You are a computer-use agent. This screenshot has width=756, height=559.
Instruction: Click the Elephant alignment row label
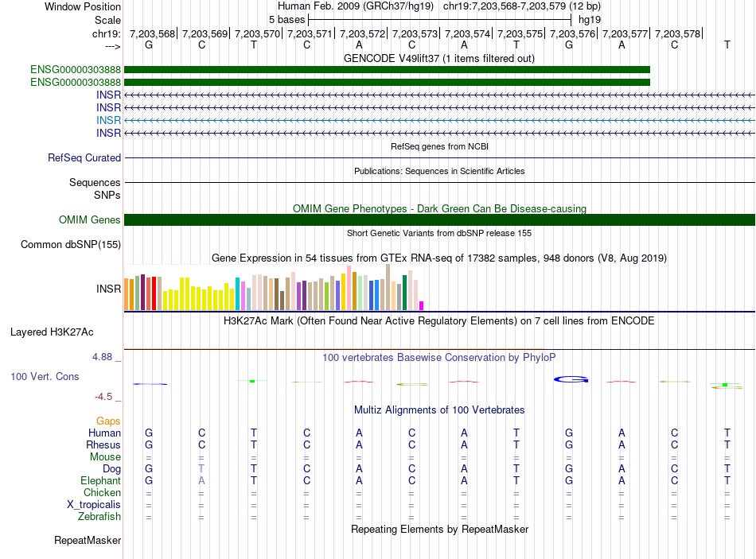[101, 480]
